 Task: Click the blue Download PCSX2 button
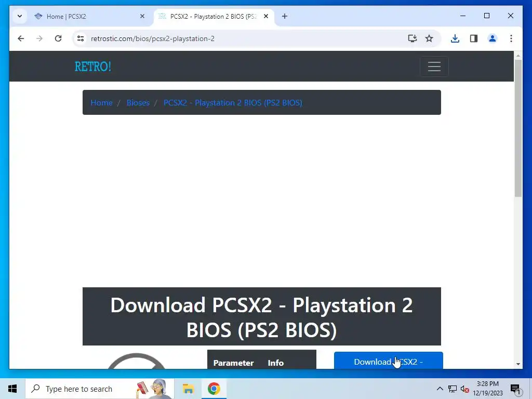tap(389, 361)
